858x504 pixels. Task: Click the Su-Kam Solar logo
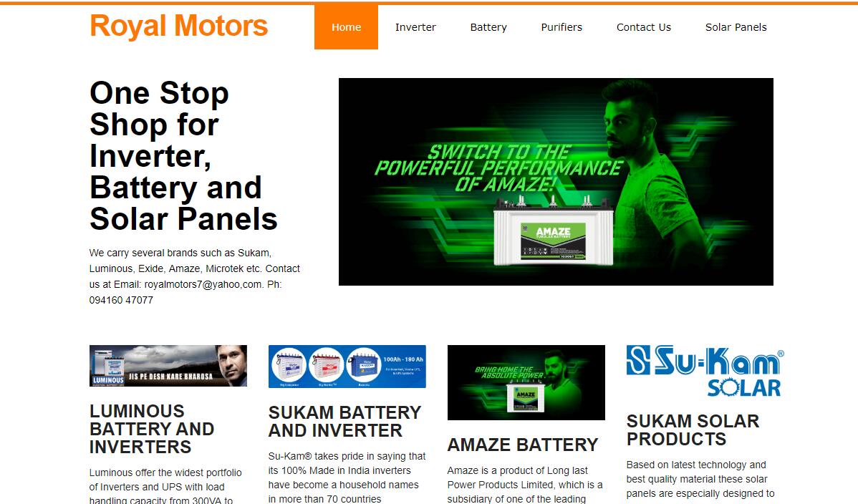705,371
